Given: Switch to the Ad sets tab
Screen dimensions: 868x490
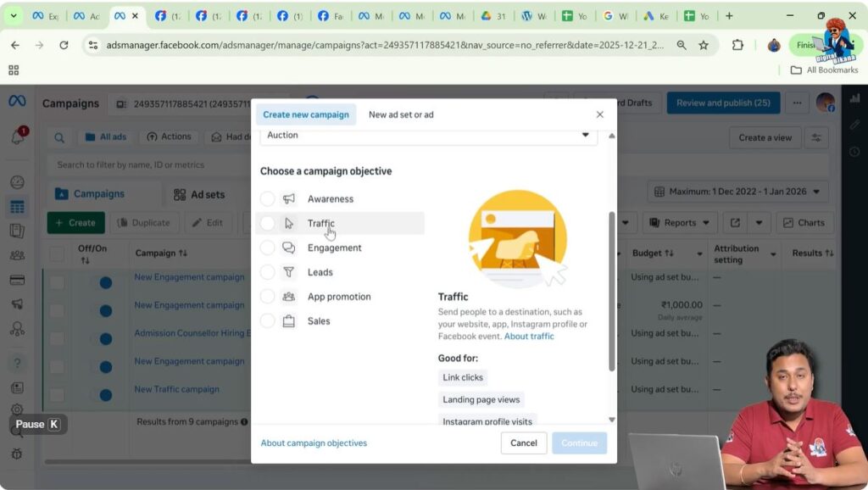Looking at the screenshot, I should tap(200, 194).
